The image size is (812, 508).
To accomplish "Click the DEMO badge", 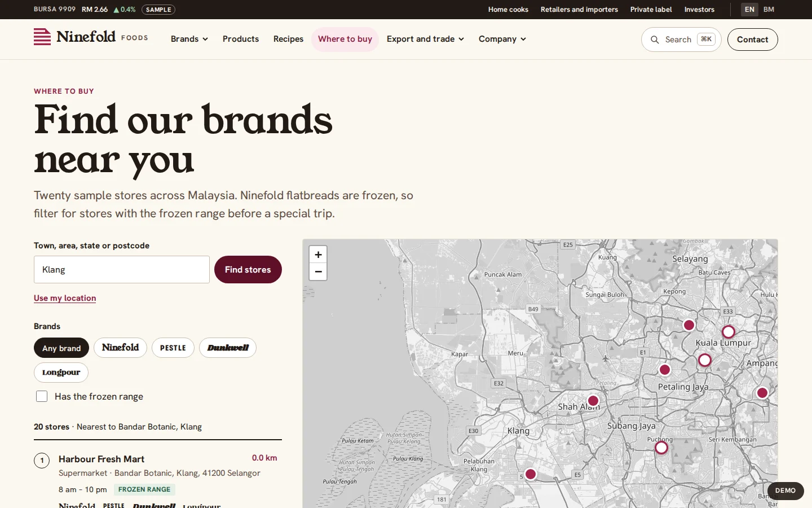I will (785, 491).
